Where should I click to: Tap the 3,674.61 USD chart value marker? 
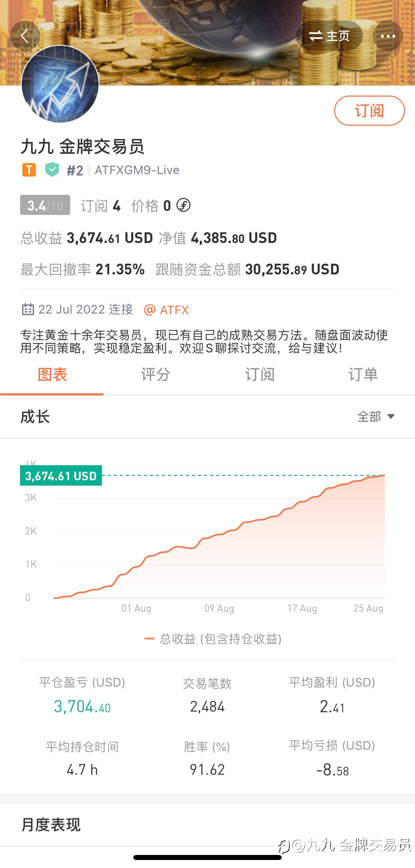pyautogui.click(x=61, y=476)
